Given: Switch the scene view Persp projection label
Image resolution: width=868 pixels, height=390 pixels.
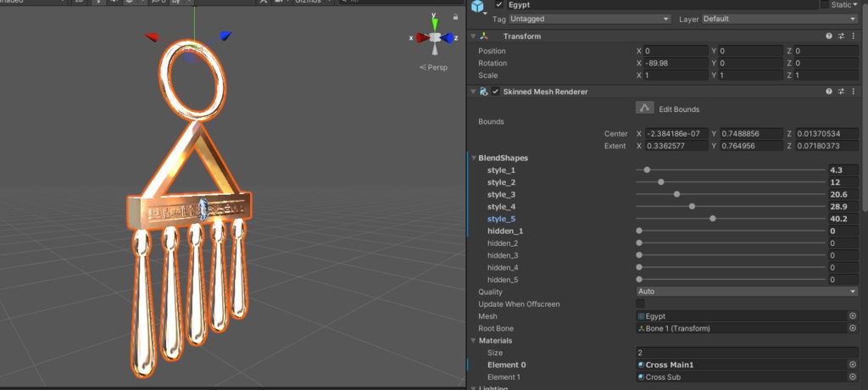Looking at the screenshot, I should tap(433, 68).
